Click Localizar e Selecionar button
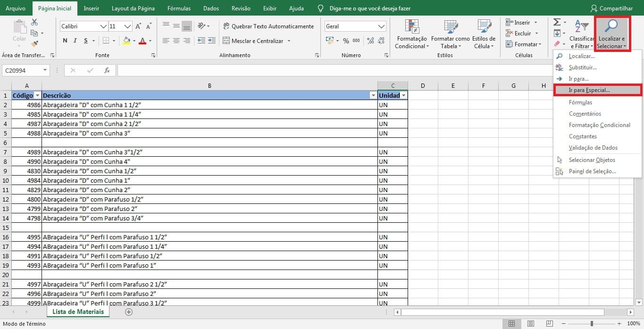 611,34
